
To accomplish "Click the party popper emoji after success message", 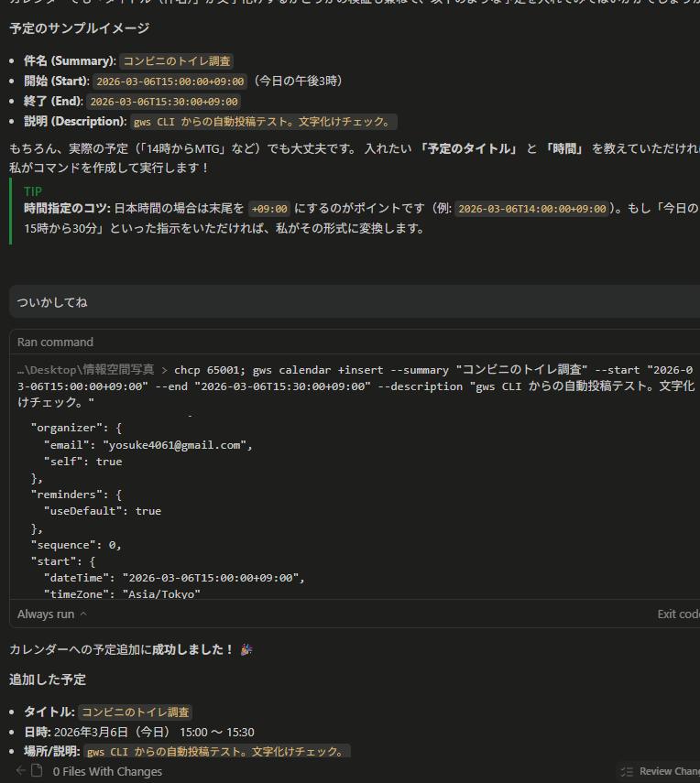I will tap(246, 649).
